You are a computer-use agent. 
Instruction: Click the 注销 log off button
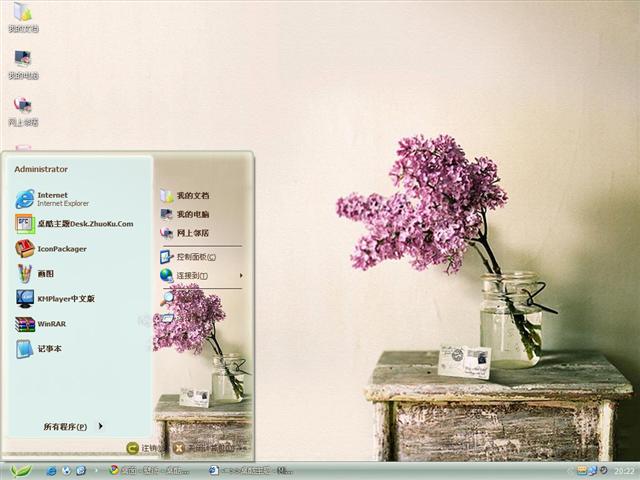144,448
